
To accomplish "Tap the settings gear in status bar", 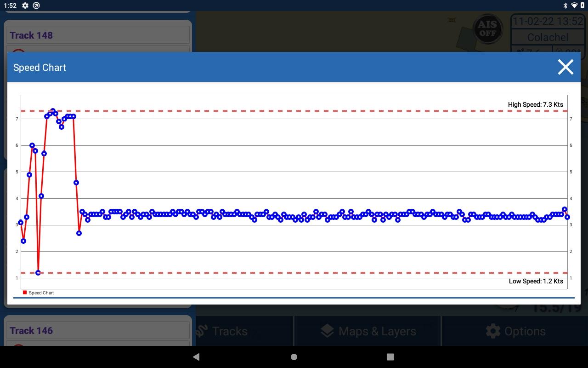I will click(25, 6).
